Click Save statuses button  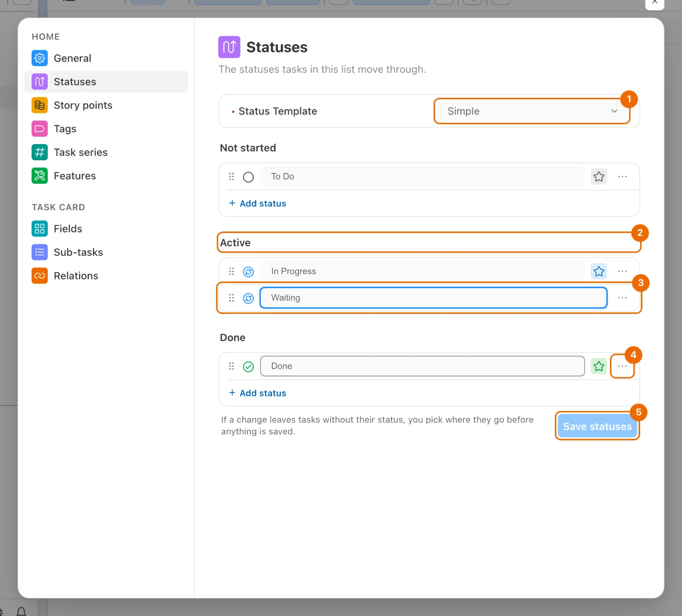(x=597, y=426)
